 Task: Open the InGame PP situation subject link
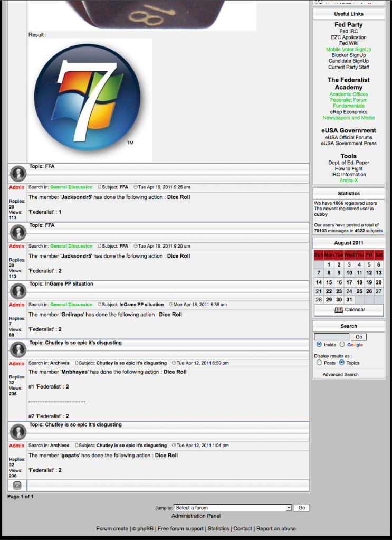[141, 305]
